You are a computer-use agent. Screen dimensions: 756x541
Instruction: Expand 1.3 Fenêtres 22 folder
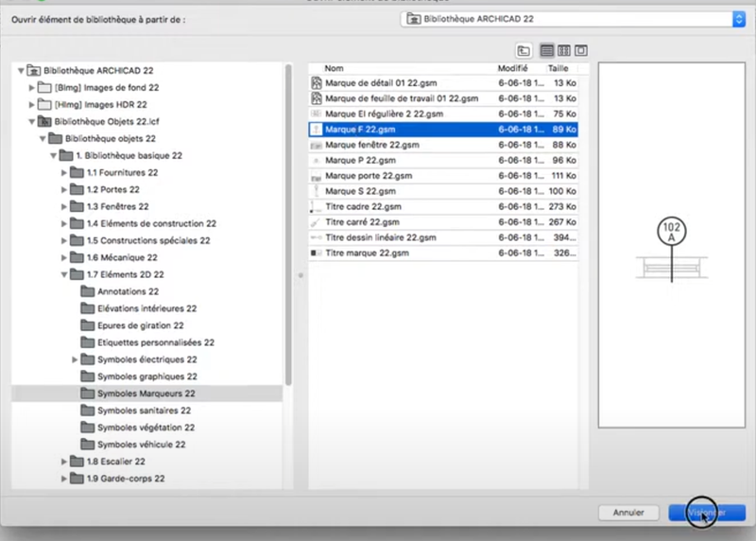(63, 206)
